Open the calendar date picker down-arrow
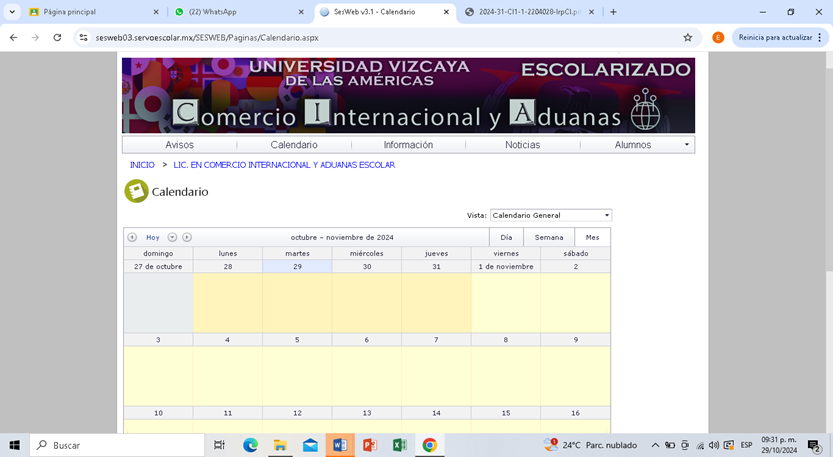833x457 pixels. tap(172, 238)
